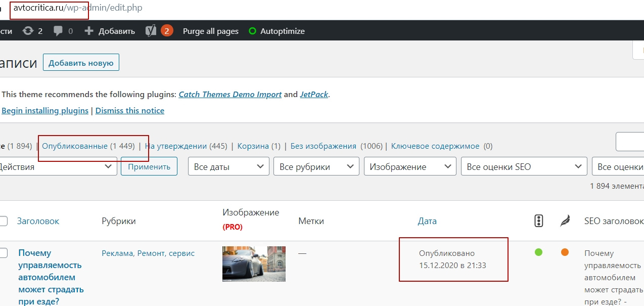Sort by readability feather icon
Screen dimensions: 644x306
coord(565,221)
